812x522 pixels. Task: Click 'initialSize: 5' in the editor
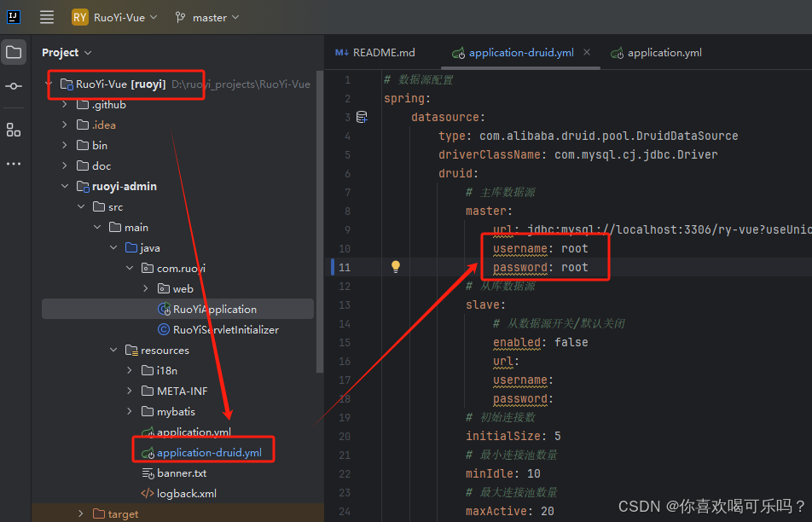click(x=513, y=436)
